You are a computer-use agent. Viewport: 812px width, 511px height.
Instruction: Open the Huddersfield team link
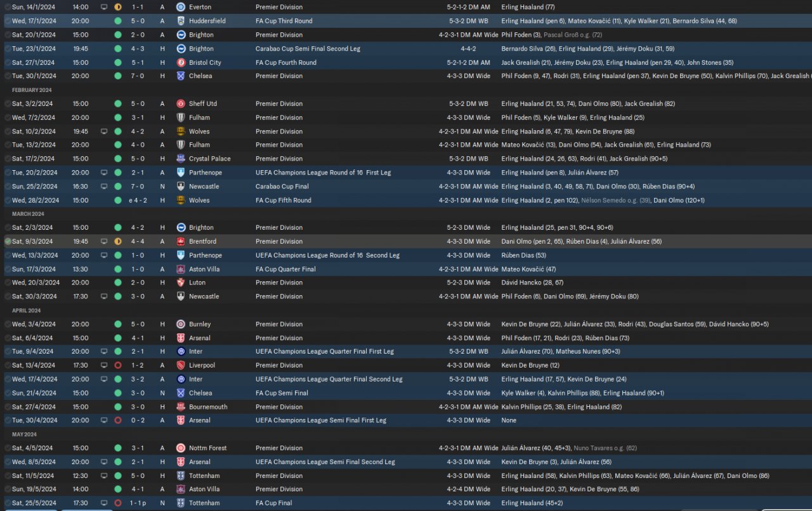tap(207, 21)
